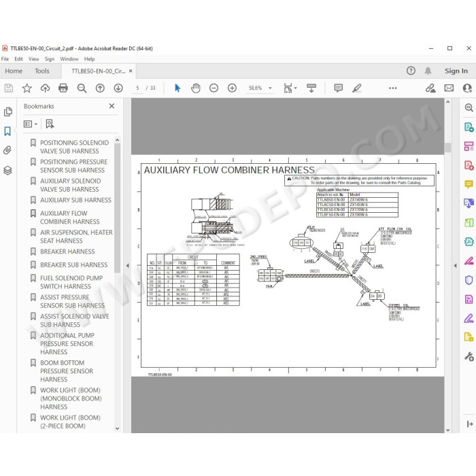Open BOOM BOTTOM PRESSURE SENSOR HARNESS bookmark
The height and width of the screenshot is (476, 476).
(x=67, y=371)
